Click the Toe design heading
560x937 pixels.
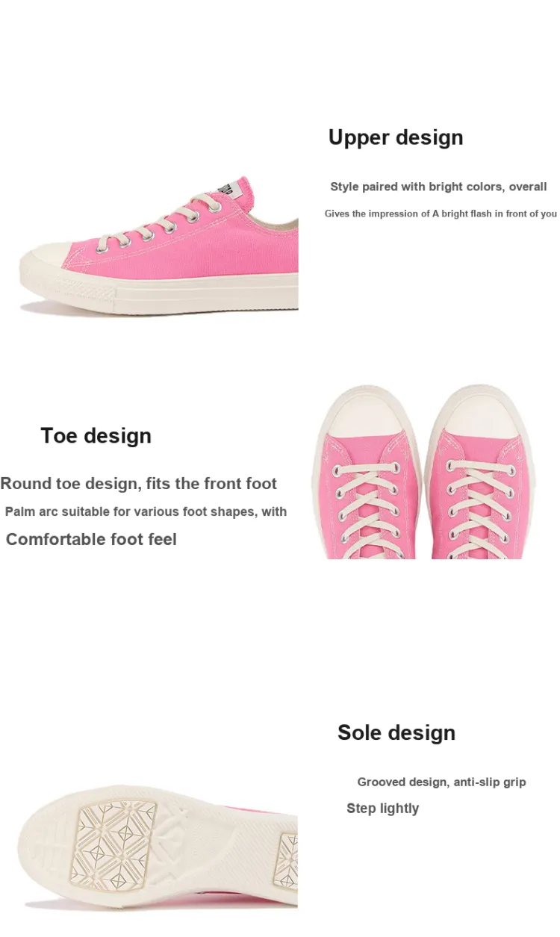tap(96, 436)
